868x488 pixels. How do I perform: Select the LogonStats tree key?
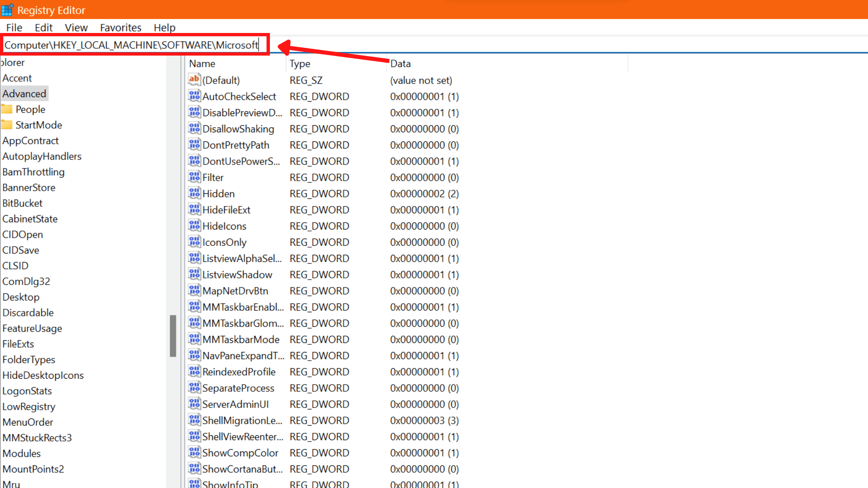point(27,391)
